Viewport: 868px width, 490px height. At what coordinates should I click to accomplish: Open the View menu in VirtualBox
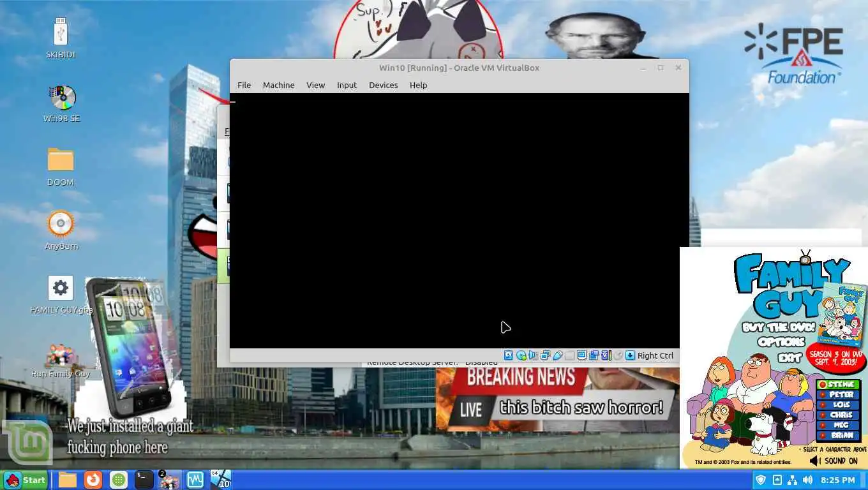click(x=315, y=85)
